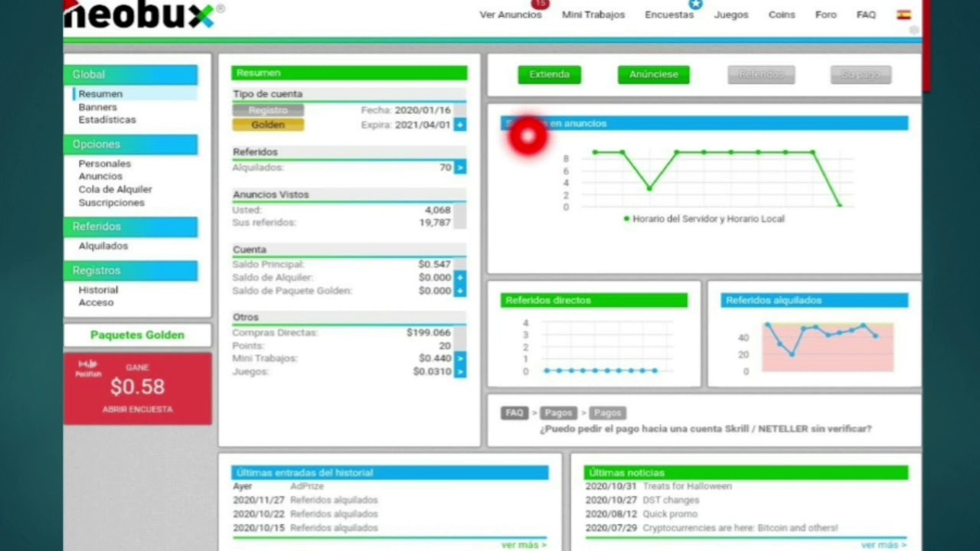Click the arrow beside Alquilados 70
The width and height of the screenshot is (980, 551).
coord(459,167)
